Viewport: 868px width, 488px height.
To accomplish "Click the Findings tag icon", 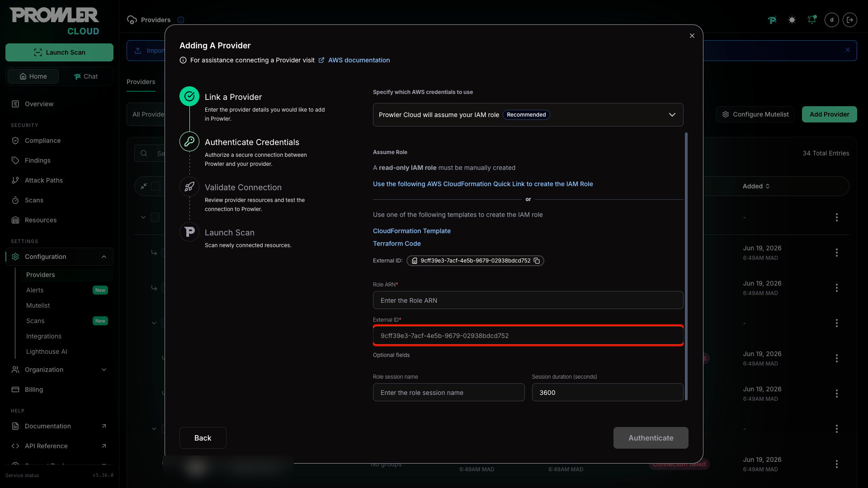I will tap(15, 160).
